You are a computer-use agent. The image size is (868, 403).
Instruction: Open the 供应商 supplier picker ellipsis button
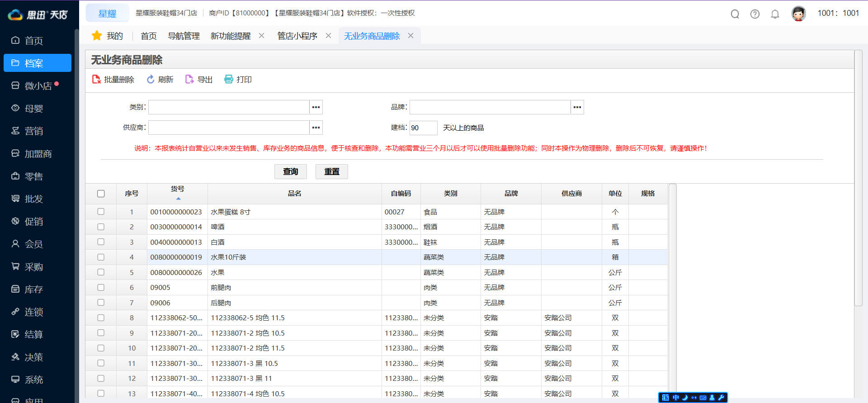316,128
